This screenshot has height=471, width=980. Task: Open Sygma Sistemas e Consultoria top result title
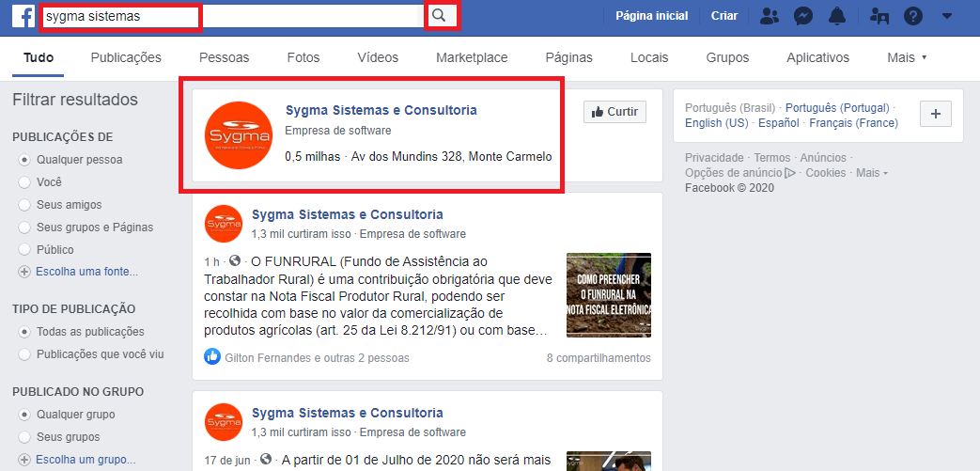click(381, 111)
